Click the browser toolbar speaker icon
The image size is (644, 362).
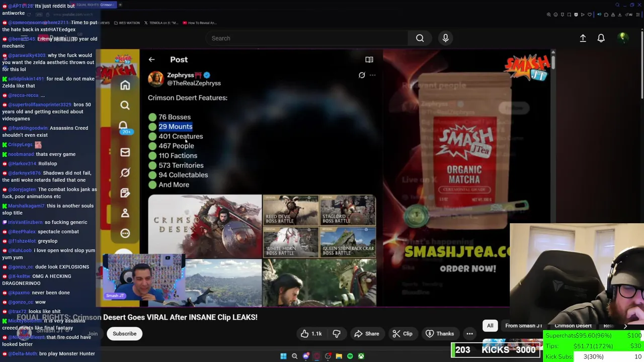[x=599, y=14]
